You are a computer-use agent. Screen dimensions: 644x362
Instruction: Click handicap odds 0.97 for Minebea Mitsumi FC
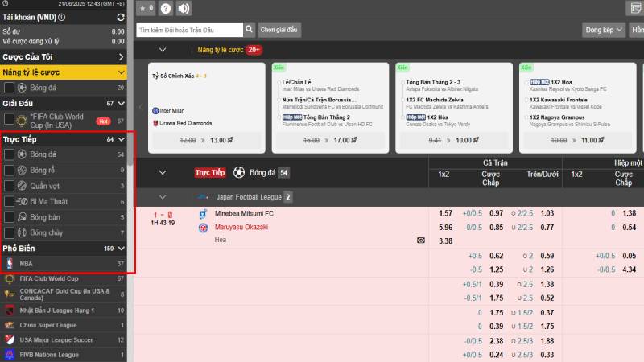[496, 213]
